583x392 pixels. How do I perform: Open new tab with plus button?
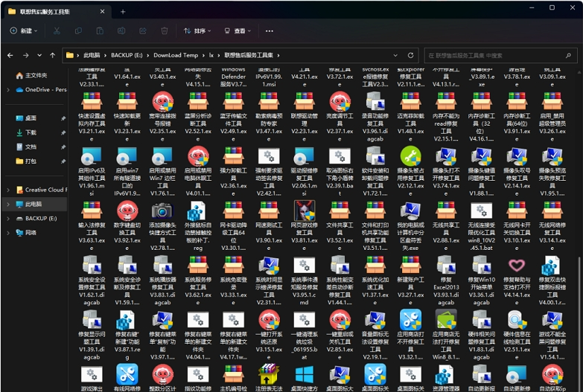click(123, 12)
